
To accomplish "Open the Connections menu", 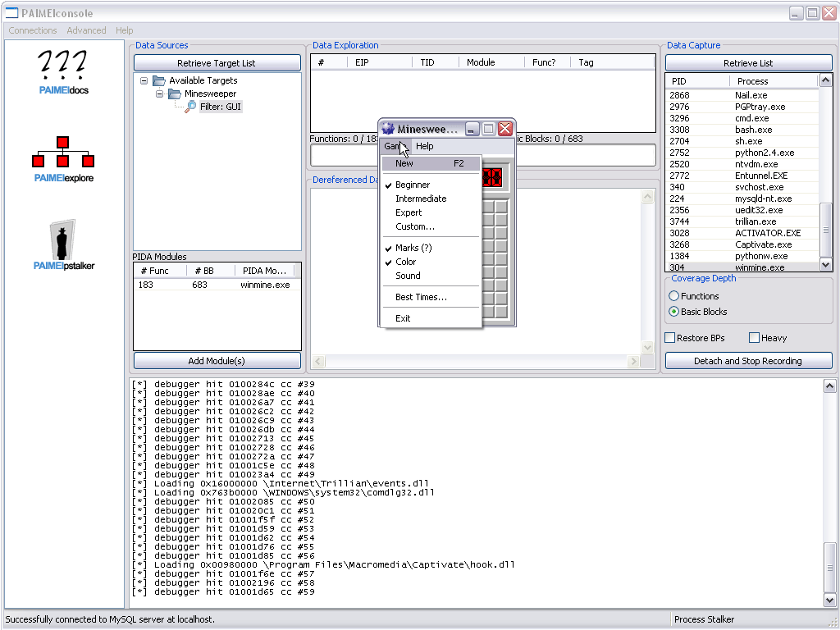I will 33,30.
